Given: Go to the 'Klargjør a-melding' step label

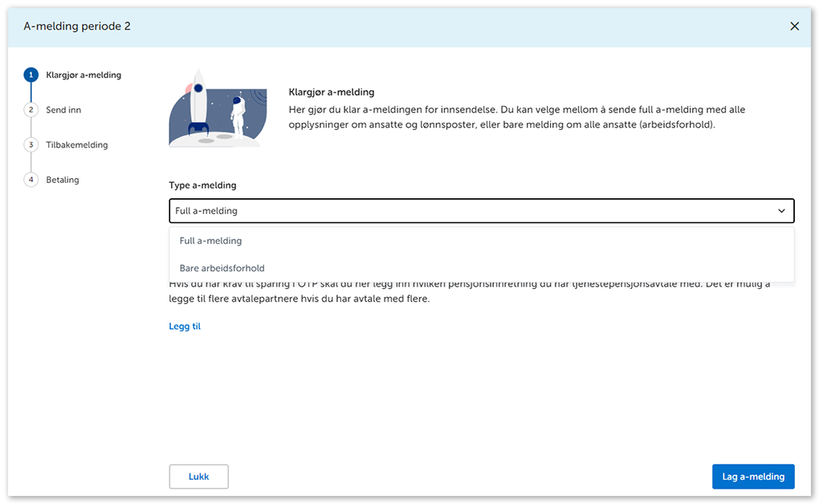Looking at the screenshot, I should tap(84, 75).
